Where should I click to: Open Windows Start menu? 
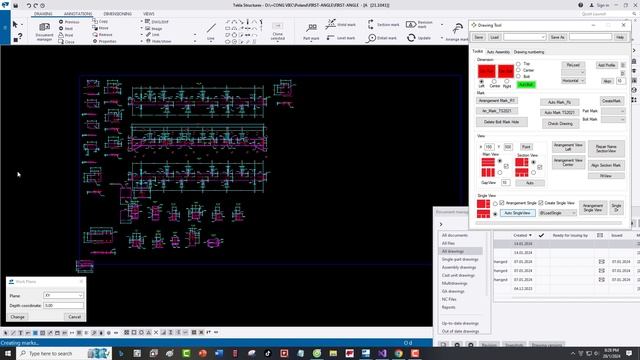pos(8,353)
